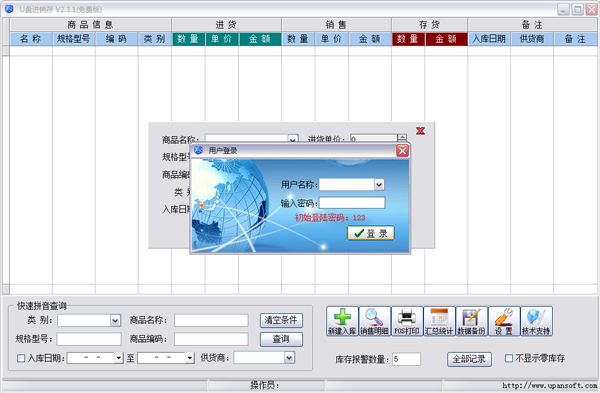Click the 商品编码 search field
The image size is (600, 393).
pyautogui.click(x=211, y=339)
